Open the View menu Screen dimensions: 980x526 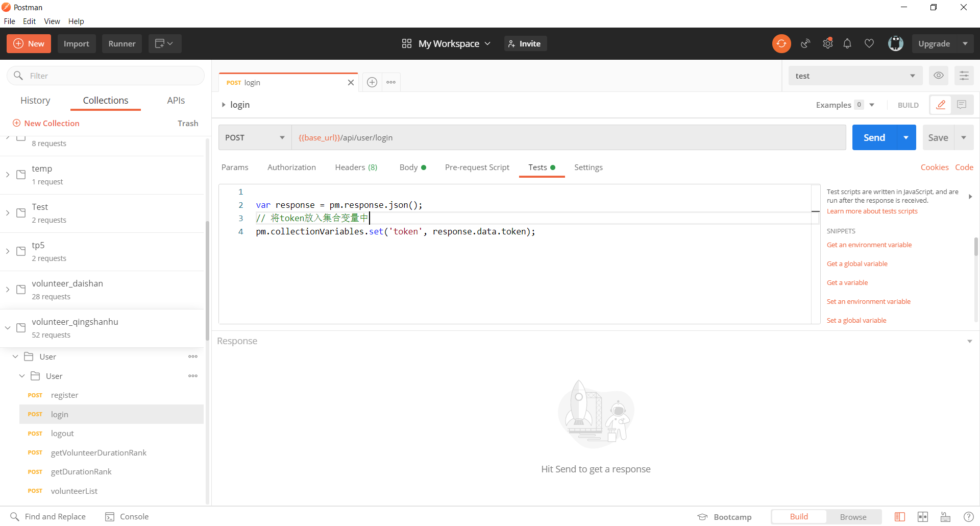52,21
